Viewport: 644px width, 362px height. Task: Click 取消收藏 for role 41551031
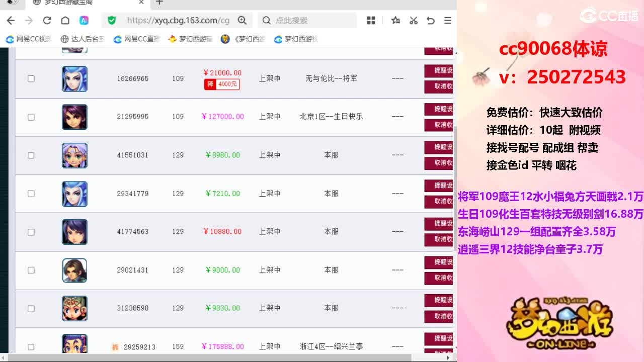point(439,163)
